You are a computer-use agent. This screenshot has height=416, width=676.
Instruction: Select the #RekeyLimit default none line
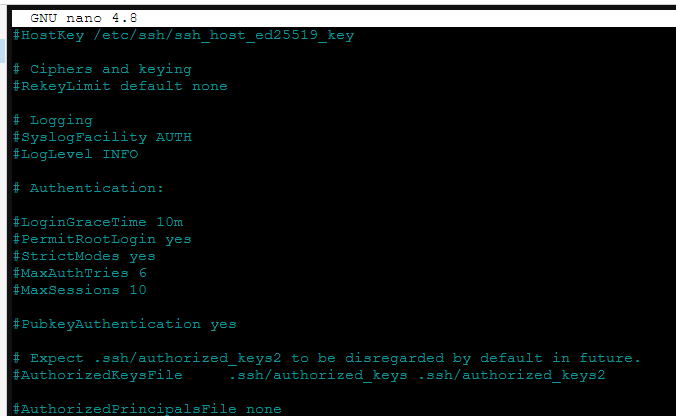tap(120, 86)
